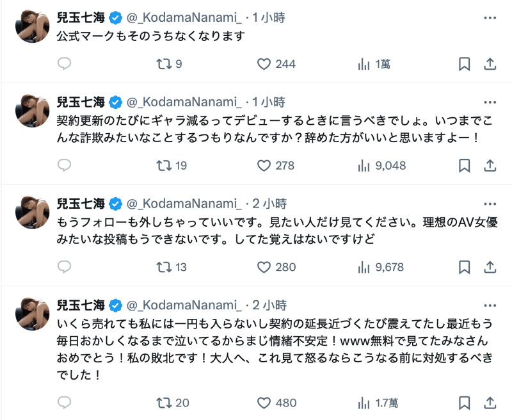Open more options on the 契約更新 tweet
The width and height of the screenshot is (512, 420).
[490, 101]
